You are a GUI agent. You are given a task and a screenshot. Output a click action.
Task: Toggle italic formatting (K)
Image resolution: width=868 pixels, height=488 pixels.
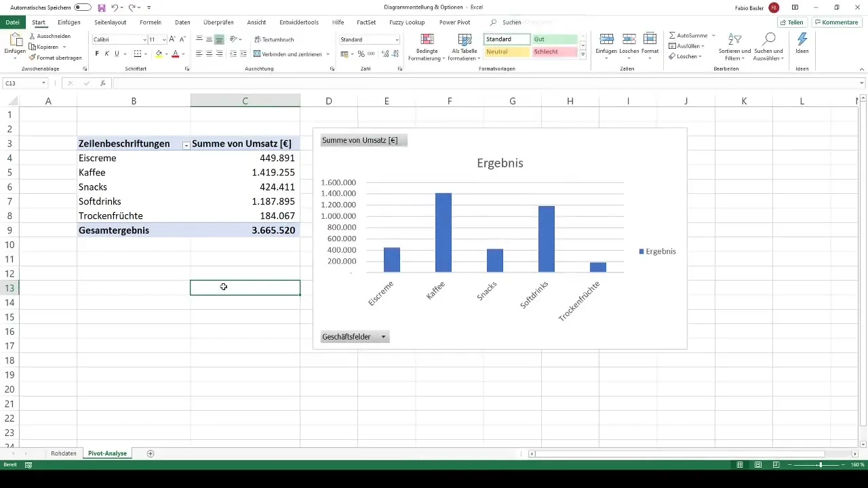point(106,54)
